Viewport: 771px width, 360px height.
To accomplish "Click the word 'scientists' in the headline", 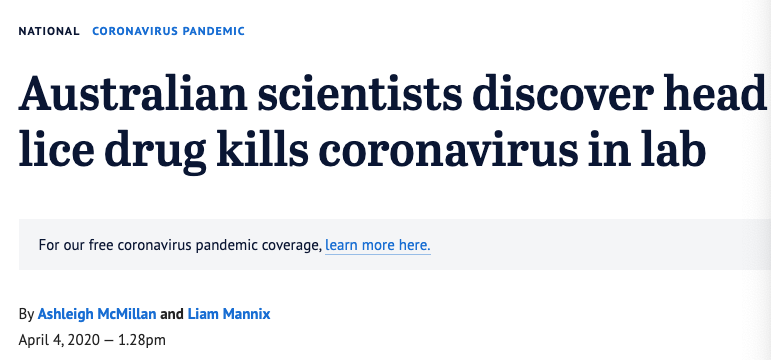I will coord(359,93).
